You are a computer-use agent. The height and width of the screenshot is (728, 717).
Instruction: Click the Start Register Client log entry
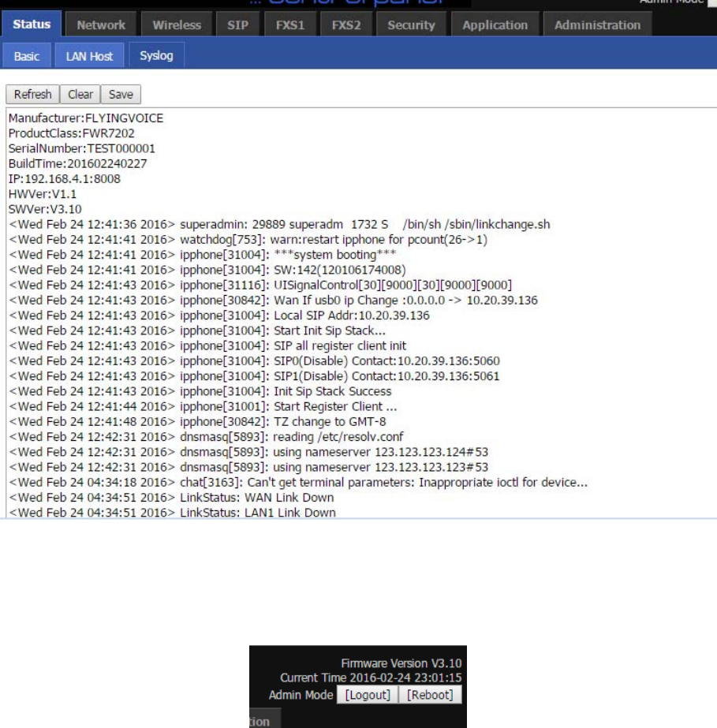[x=203, y=406]
